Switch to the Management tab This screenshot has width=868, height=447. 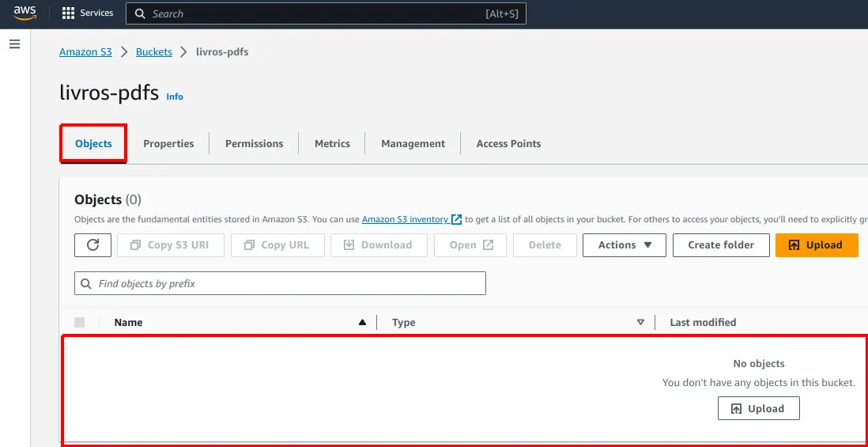pos(413,143)
